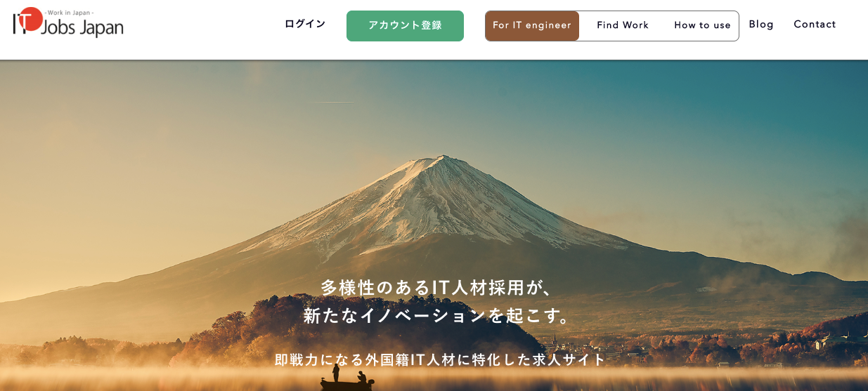
Task: Select the For IT engineer tab
Action: click(532, 26)
